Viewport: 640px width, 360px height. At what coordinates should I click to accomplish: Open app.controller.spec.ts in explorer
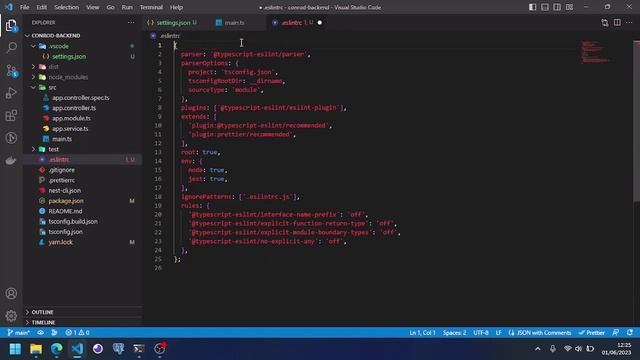(83, 98)
